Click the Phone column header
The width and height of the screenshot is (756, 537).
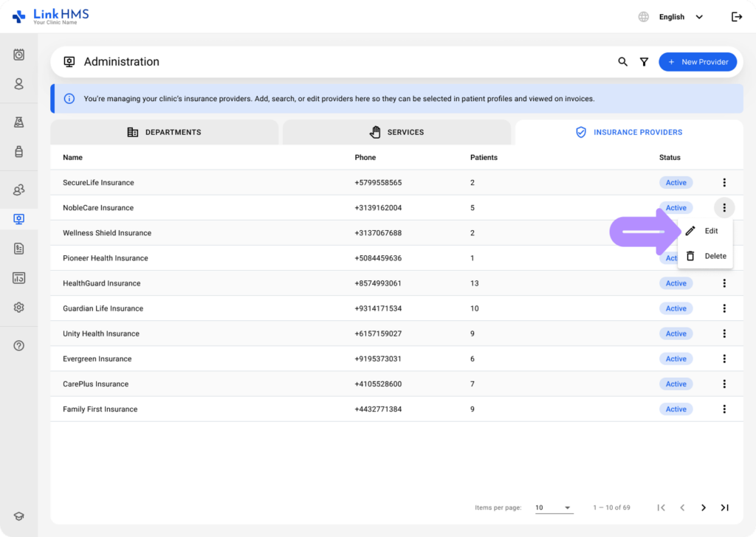365,158
